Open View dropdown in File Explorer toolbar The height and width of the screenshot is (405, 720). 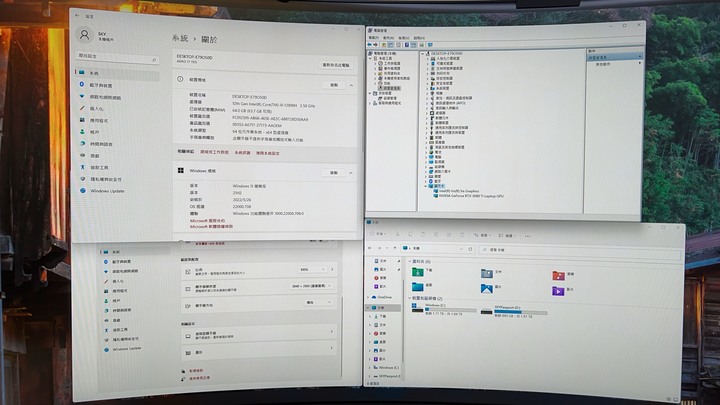[507, 236]
